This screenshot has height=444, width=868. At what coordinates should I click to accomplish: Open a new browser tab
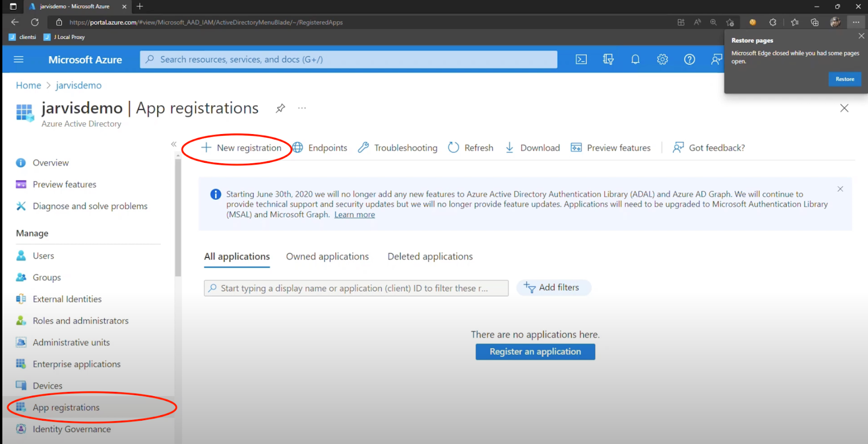tap(140, 7)
